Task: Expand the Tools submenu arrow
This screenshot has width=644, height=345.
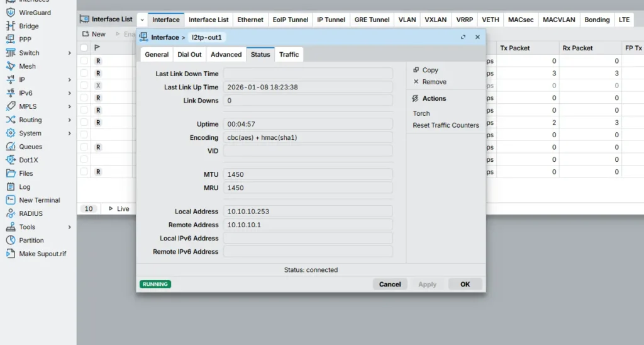Action: coord(69,227)
